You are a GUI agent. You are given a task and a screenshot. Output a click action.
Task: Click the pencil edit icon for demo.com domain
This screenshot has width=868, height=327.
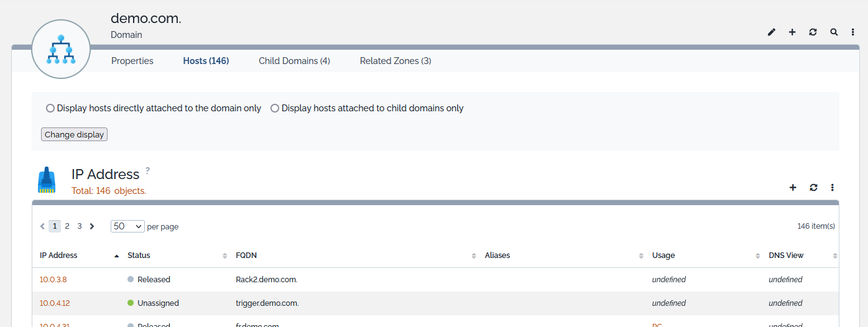pos(772,32)
